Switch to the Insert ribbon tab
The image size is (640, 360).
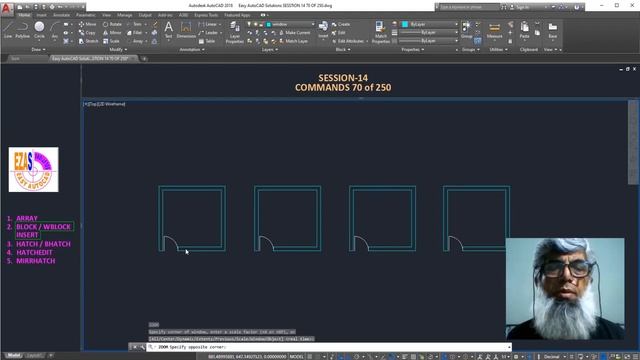click(41, 15)
